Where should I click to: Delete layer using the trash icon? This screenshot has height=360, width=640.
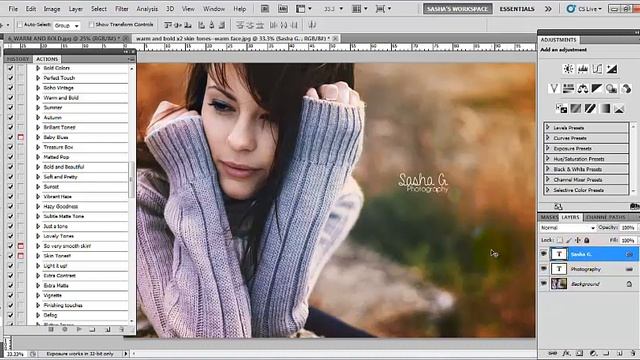pyautogui.click(x=633, y=353)
